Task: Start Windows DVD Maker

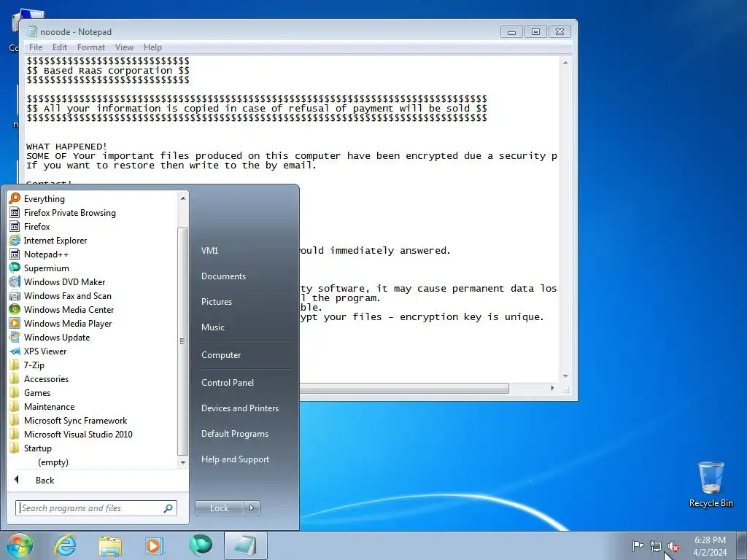Action: click(x=64, y=281)
